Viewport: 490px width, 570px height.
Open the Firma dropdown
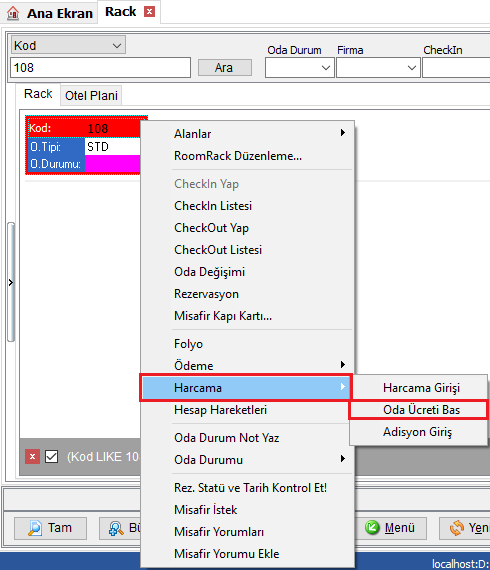pos(411,68)
